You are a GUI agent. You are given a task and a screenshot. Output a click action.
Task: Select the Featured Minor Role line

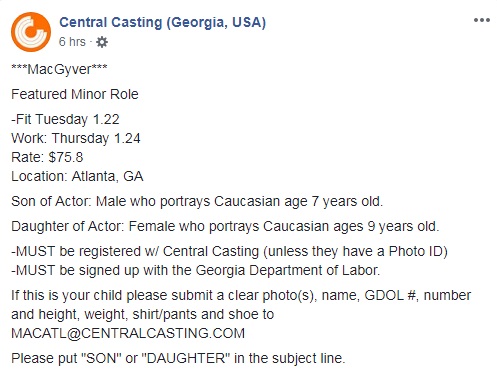point(75,94)
